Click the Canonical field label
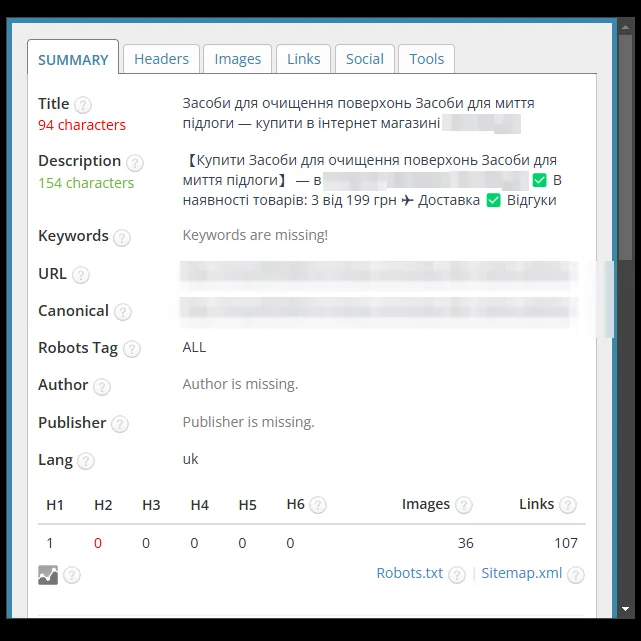641x641 pixels. point(73,311)
